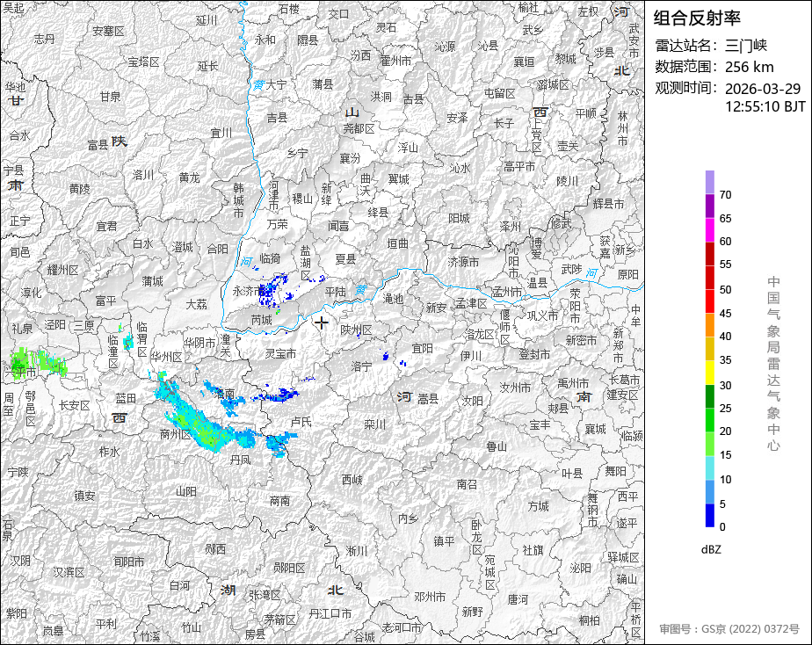Click the dBZ unit label under the legend

[x=711, y=550]
